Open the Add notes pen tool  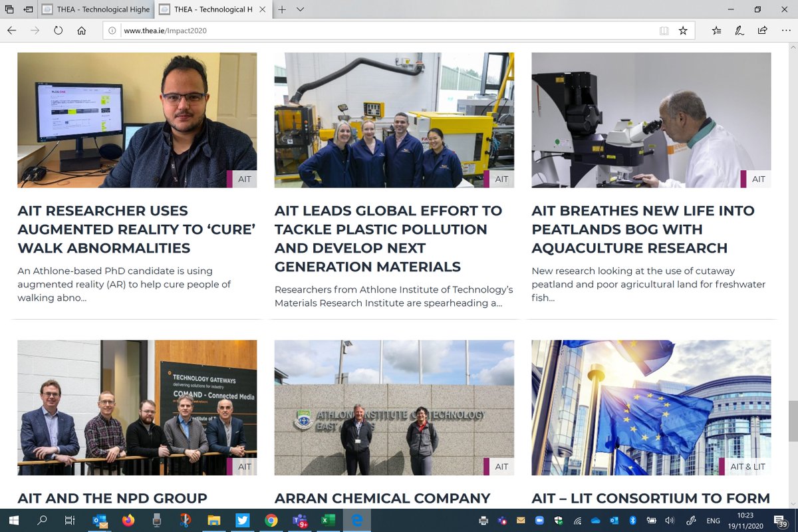point(739,30)
